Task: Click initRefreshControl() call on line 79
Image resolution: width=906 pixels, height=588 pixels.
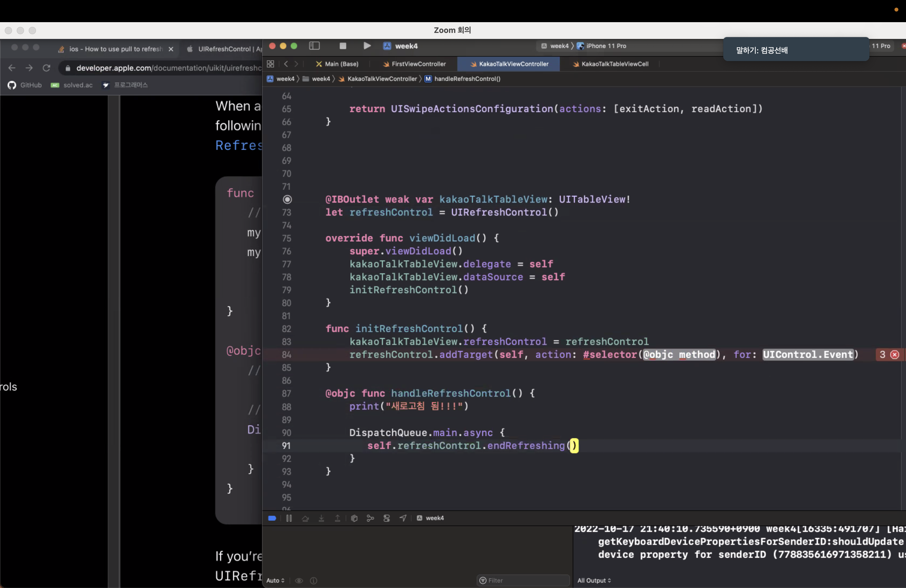Action: pos(408,290)
